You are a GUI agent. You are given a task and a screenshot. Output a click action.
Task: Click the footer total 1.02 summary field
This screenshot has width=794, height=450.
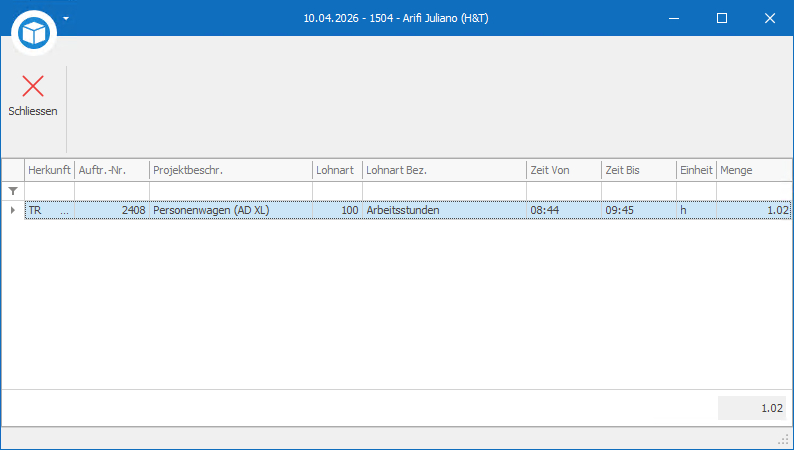752,408
